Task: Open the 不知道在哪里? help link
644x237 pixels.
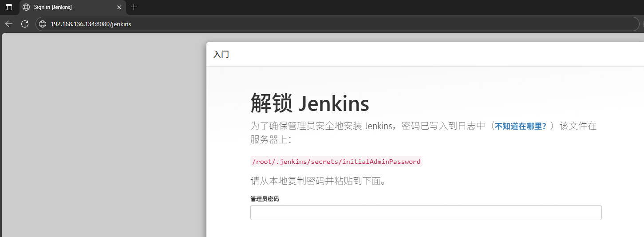Action: [x=521, y=126]
